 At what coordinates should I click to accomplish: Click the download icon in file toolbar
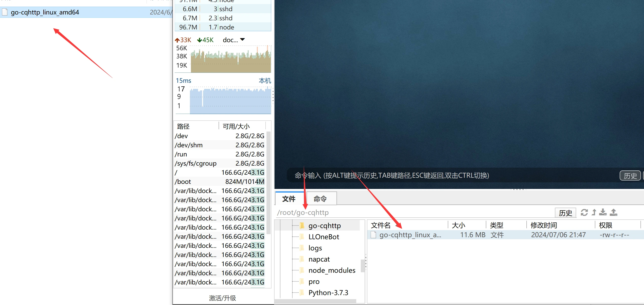[x=603, y=212]
